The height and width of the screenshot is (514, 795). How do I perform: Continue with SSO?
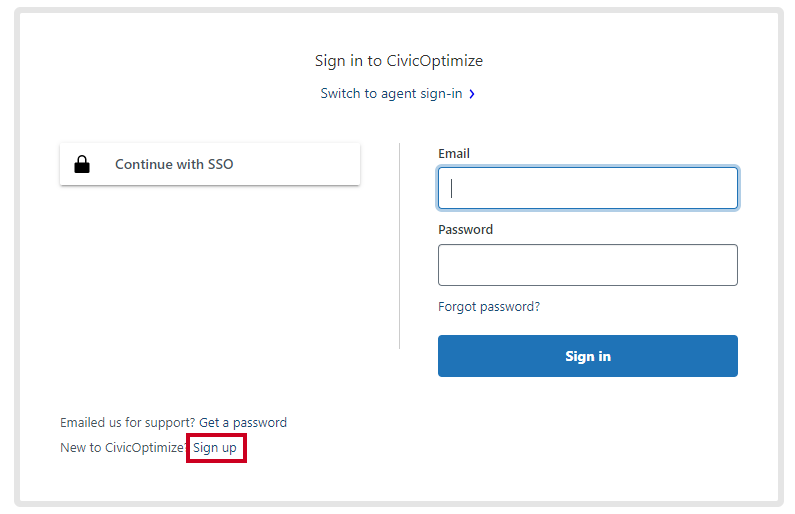click(210, 164)
